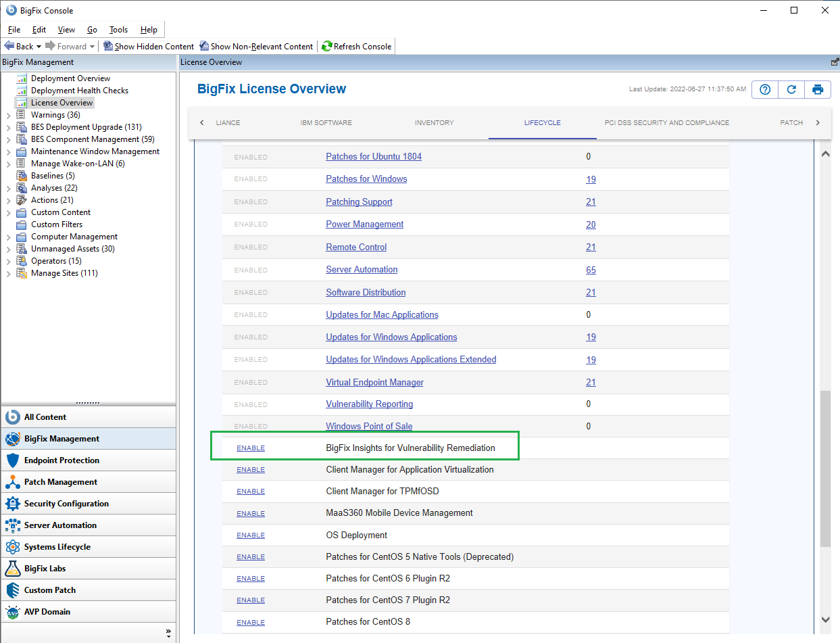This screenshot has height=643, width=840.
Task: Open the Tools menu
Action: coord(118,30)
